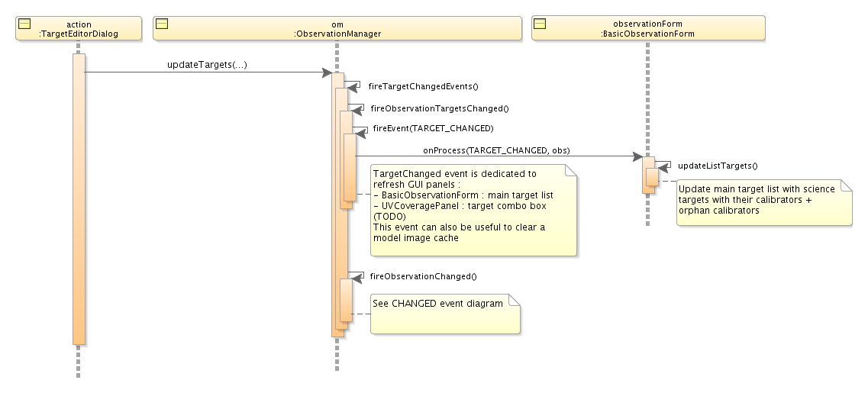Select the 'Update main target list' note

point(763,202)
